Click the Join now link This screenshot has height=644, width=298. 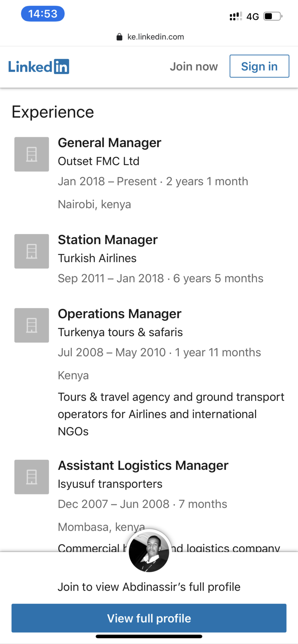(194, 66)
